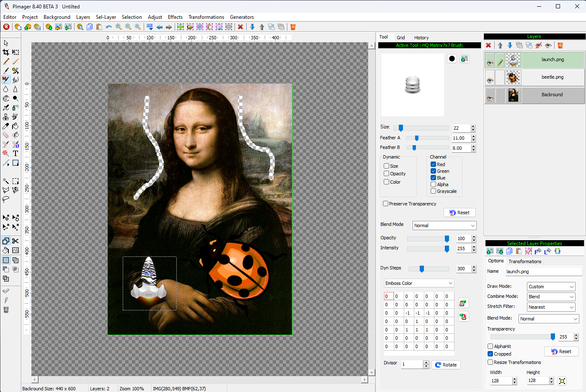The image size is (586, 392).
Task: Select the red spiral swirl tool
Action: 6,154
